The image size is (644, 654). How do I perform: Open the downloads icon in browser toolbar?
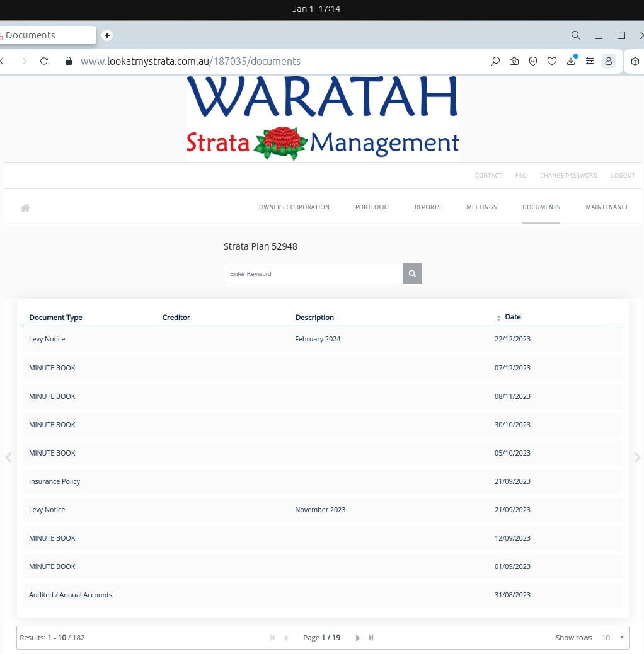coord(571,61)
